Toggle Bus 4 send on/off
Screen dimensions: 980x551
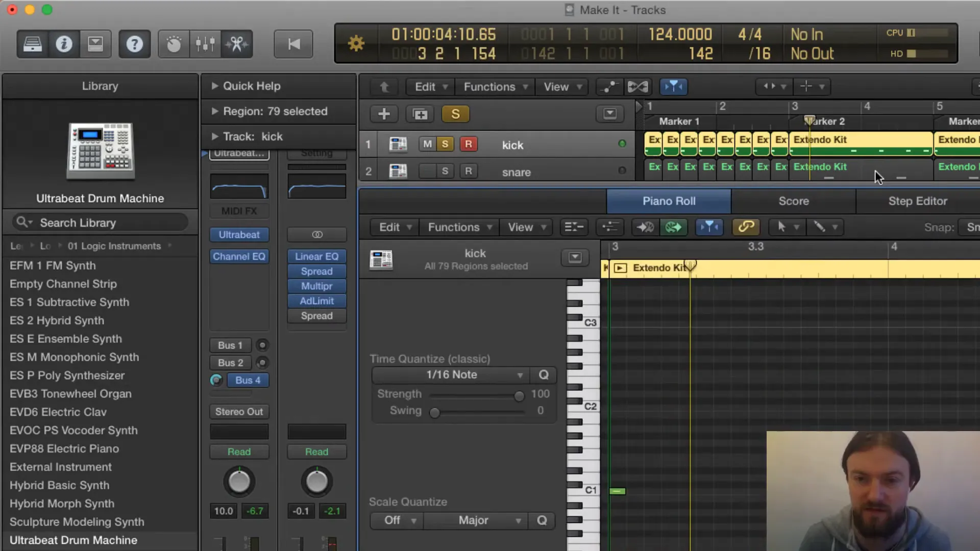216,380
